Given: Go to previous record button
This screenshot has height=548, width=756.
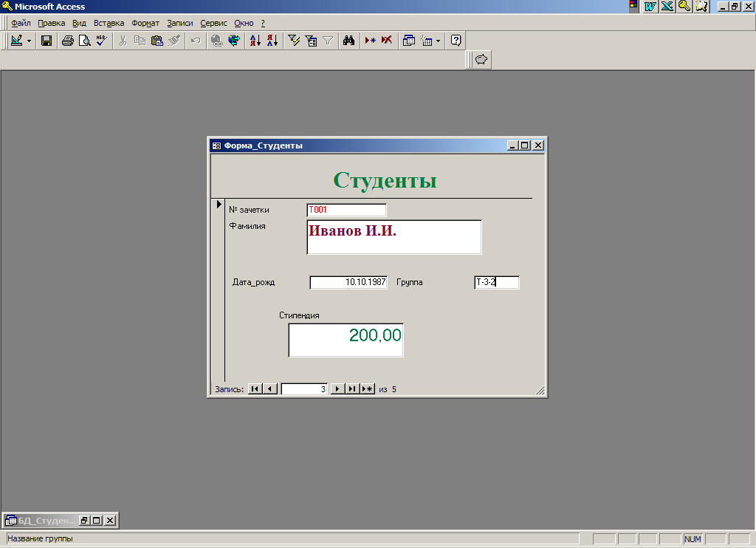Looking at the screenshot, I should 270,388.
